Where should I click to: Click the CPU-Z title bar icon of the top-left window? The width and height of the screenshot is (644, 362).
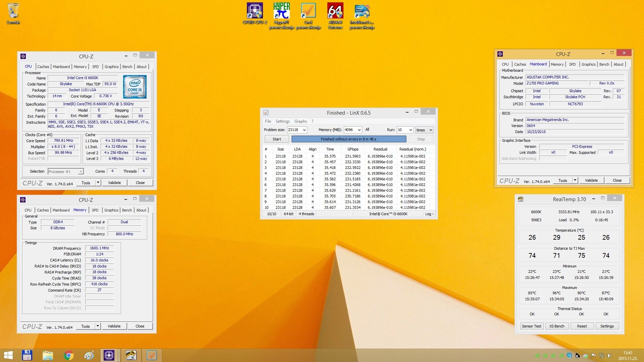[23, 56]
